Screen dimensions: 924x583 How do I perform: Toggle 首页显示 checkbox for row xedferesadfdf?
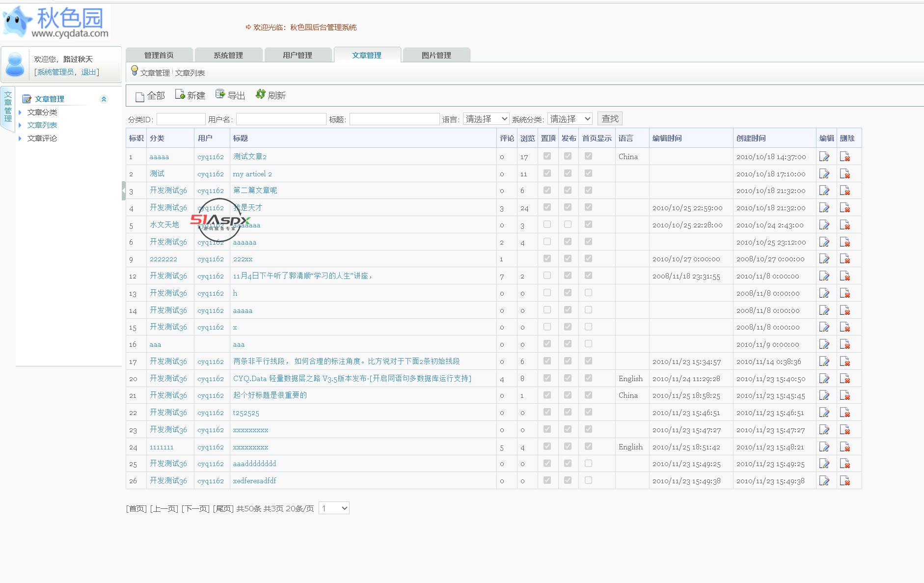click(588, 480)
